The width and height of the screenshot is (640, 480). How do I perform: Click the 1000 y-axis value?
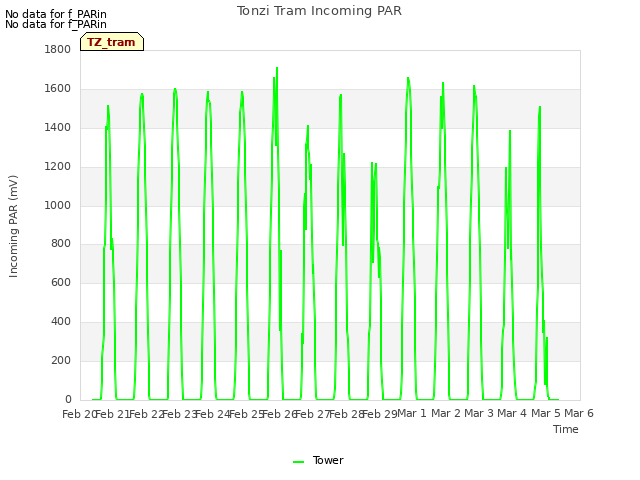[x=58, y=205]
